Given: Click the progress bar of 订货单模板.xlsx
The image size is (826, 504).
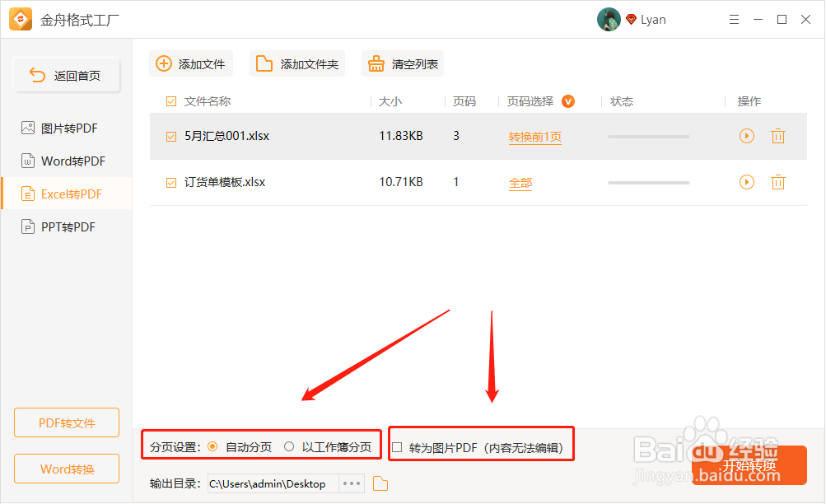Looking at the screenshot, I should (x=647, y=182).
